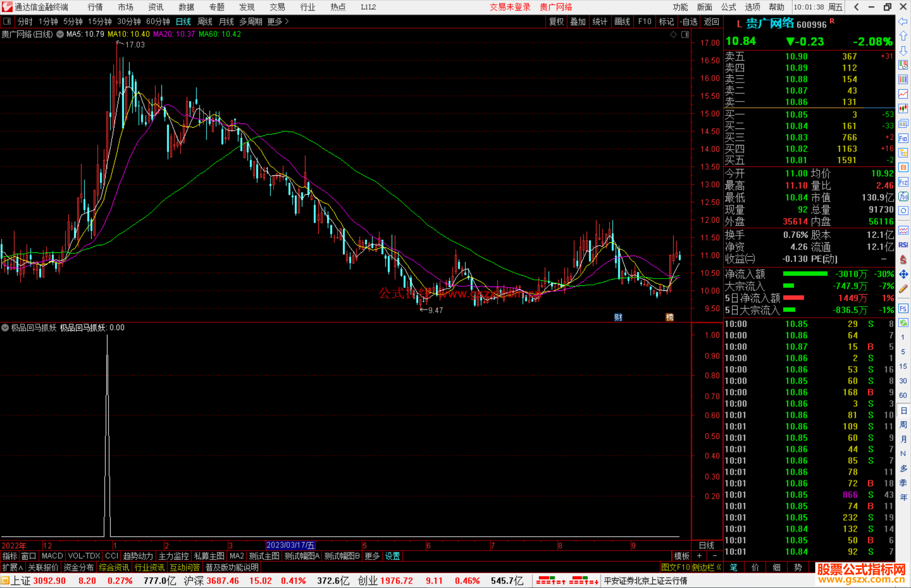This screenshot has width=911, height=588.
Task: Open the tree-structure icon in sidebar
Action: pos(903,153)
